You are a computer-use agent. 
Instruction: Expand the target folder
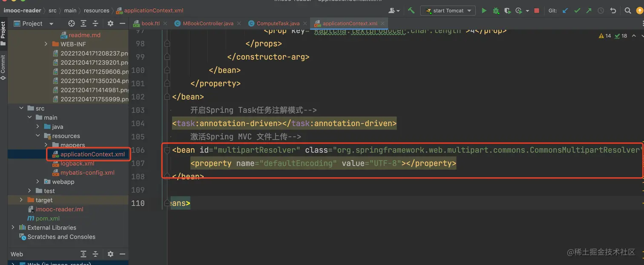click(21, 200)
